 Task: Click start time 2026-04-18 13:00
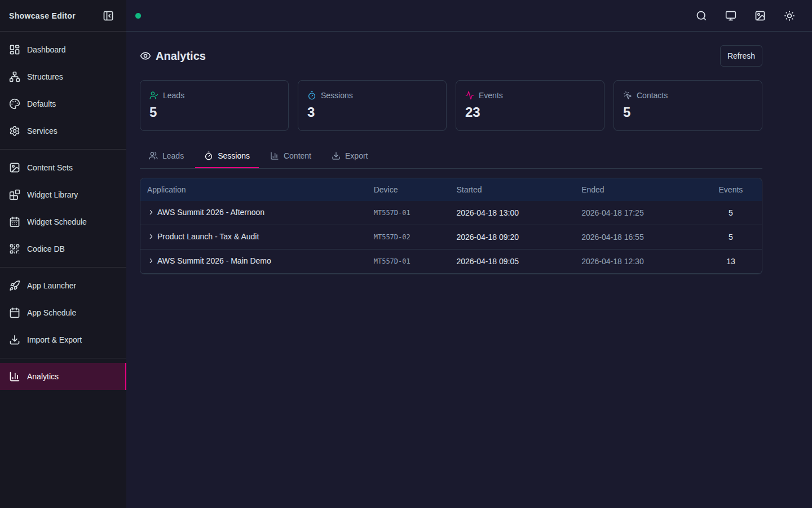point(488,213)
